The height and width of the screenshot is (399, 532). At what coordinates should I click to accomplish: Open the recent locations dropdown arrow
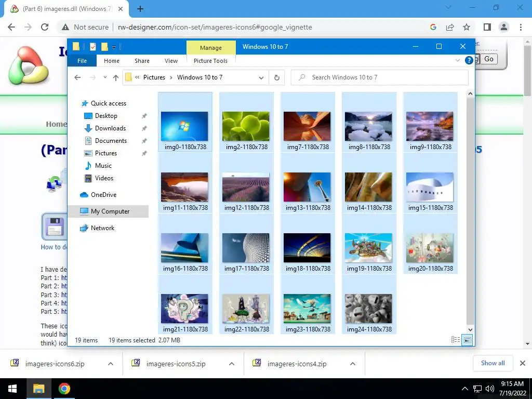105,77
